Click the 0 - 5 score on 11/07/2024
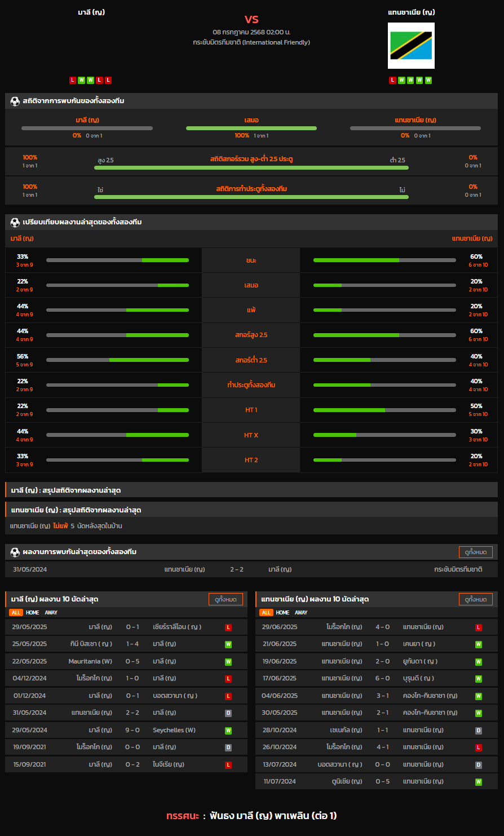This screenshot has width=504, height=836. coord(383,781)
